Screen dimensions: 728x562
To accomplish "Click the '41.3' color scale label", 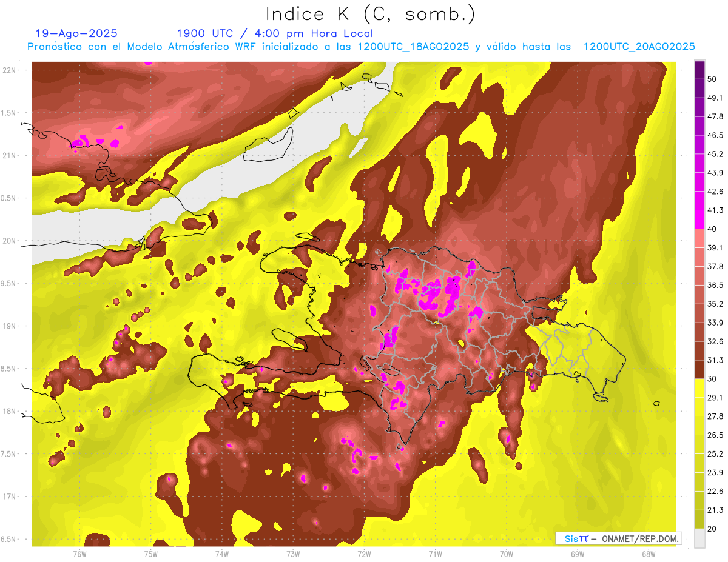I will click(715, 210).
